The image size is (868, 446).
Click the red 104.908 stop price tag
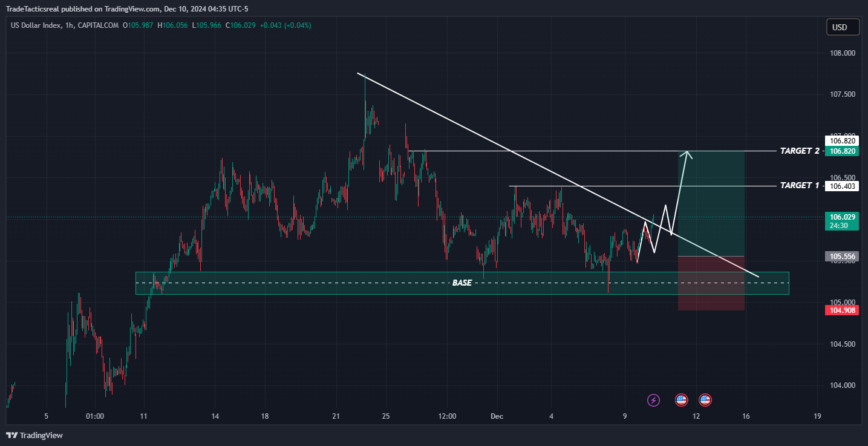tap(843, 310)
